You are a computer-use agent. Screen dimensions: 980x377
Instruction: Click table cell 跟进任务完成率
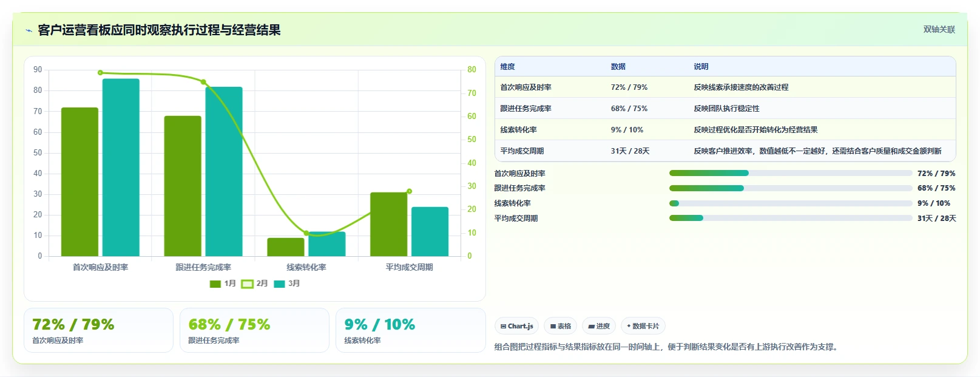coord(525,109)
